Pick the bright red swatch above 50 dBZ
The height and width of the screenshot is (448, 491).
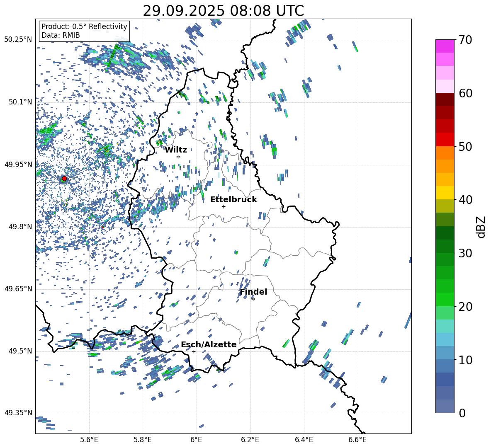[445, 139]
